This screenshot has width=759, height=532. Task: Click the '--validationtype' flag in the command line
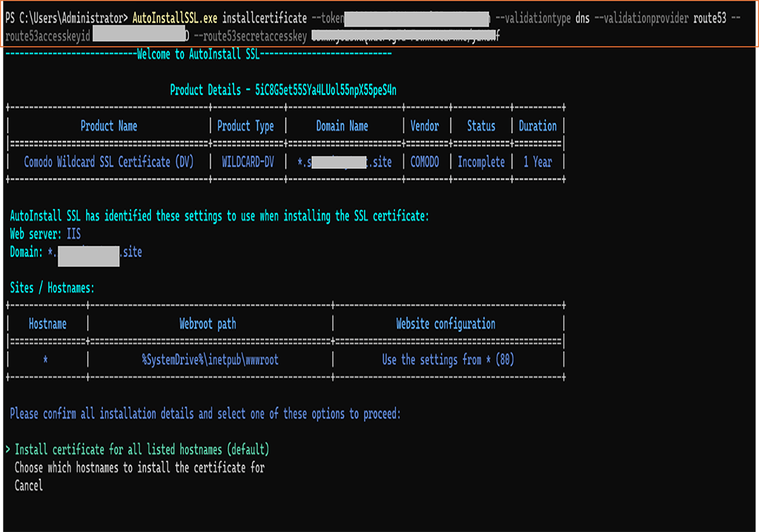point(532,18)
